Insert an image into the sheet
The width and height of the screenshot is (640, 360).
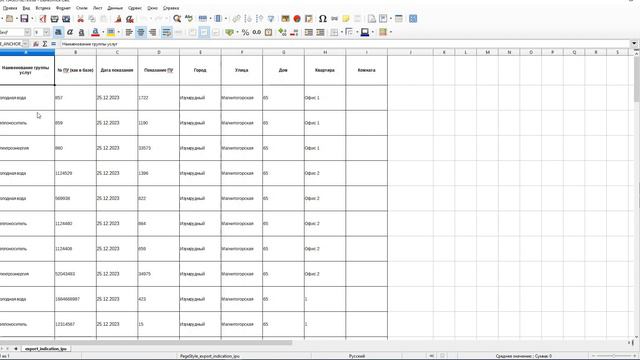285,19
